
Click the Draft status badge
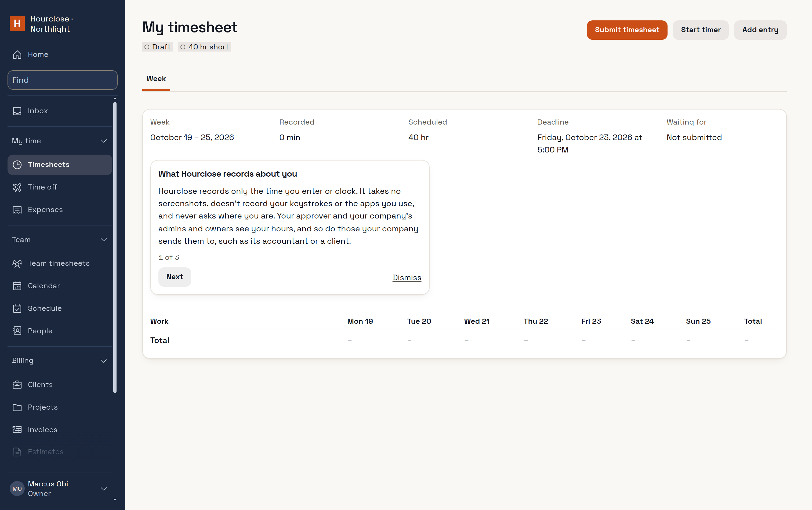tap(157, 47)
